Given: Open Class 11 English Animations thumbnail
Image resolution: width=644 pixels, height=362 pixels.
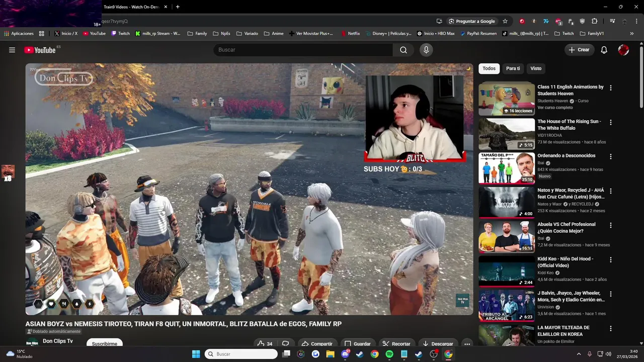Looking at the screenshot, I should pos(507,99).
